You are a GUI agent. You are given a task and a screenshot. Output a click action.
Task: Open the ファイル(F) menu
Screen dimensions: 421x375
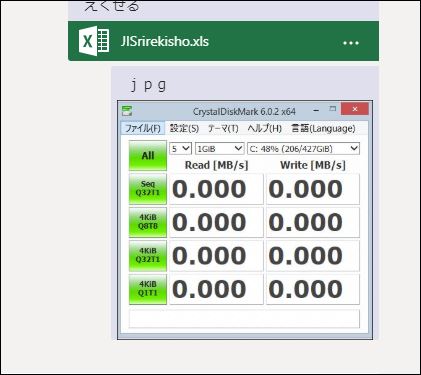click(143, 128)
